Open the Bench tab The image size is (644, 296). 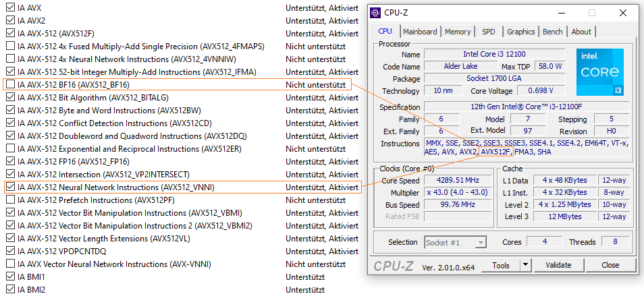click(553, 32)
